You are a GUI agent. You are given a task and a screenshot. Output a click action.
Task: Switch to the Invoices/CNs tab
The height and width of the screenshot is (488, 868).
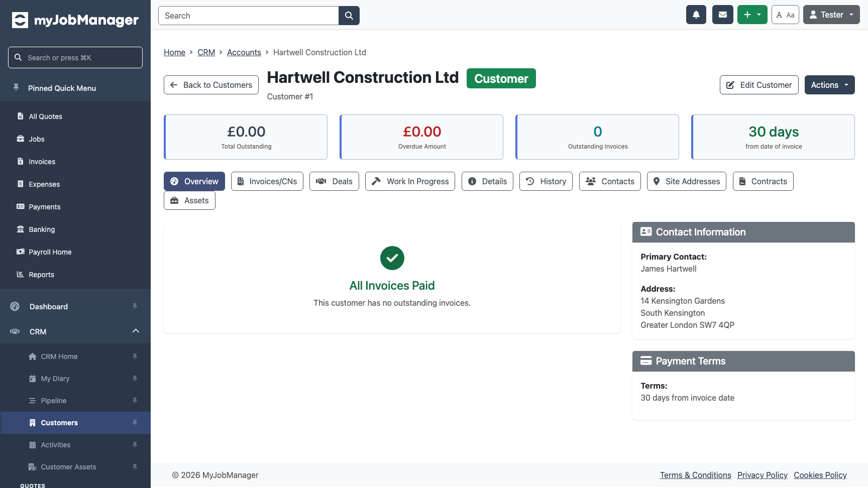267,181
